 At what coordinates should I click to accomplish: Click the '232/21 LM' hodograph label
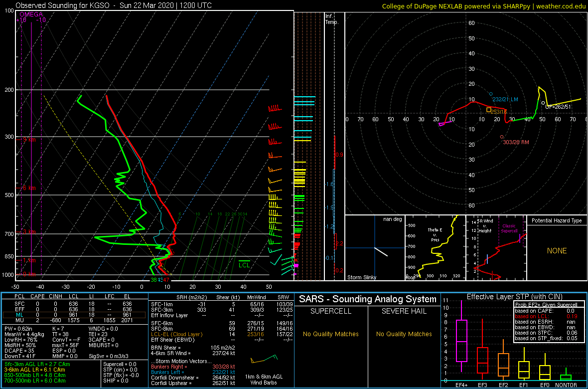click(505, 100)
